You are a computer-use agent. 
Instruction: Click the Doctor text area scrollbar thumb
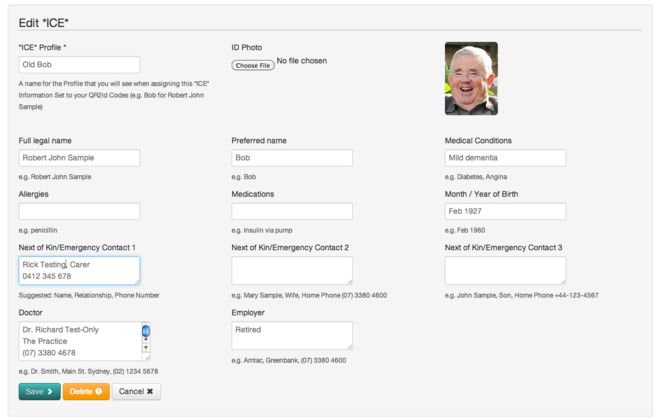[x=145, y=330]
